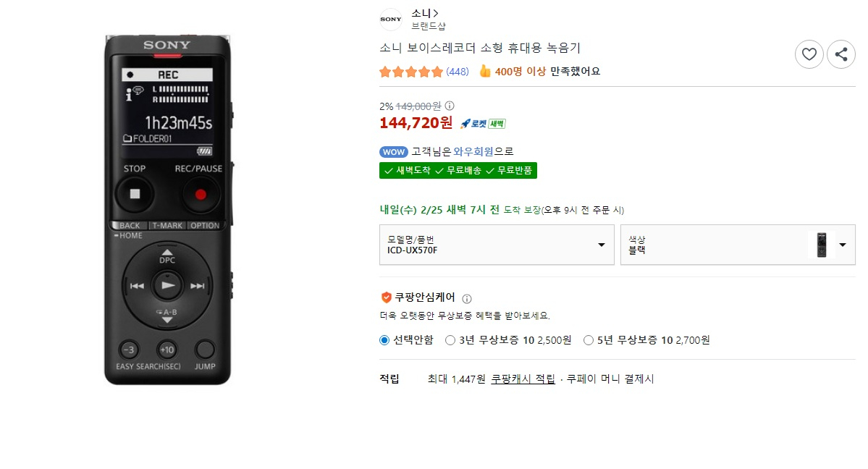Image resolution: width=868 pixels, height=469 pixels.
Task: Click the Coupang care shield icon
Action: point(386,297)
